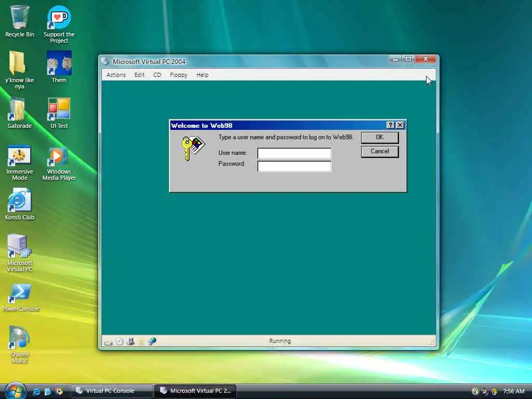This screenshot has width=532, height=399.
Task: Open the Help menu
Action: click(203, 75)
